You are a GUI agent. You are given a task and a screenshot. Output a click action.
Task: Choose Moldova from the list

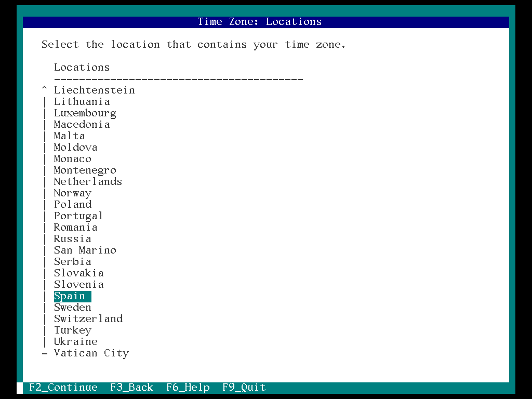(x=76, y=148)
